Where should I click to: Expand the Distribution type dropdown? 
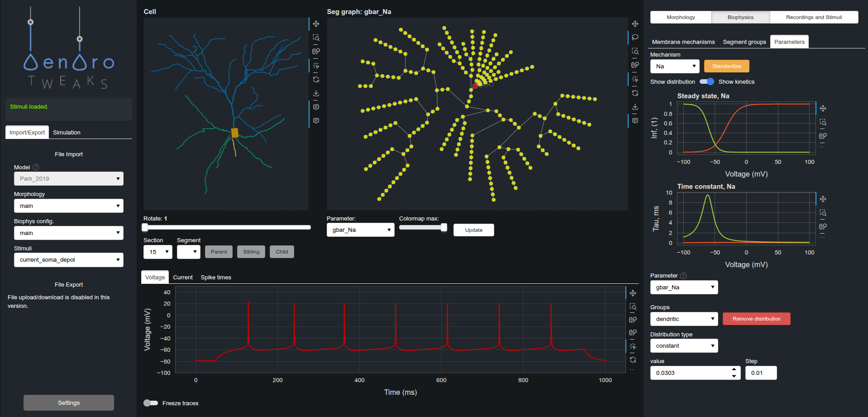click(684, 346)
